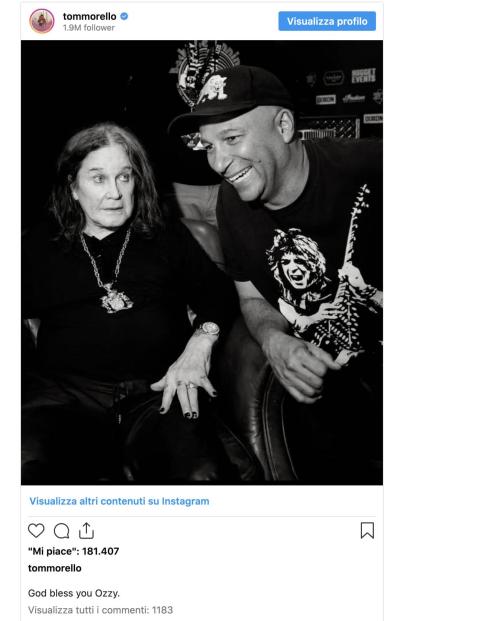Like the post with the heart icon

(36, 530)
